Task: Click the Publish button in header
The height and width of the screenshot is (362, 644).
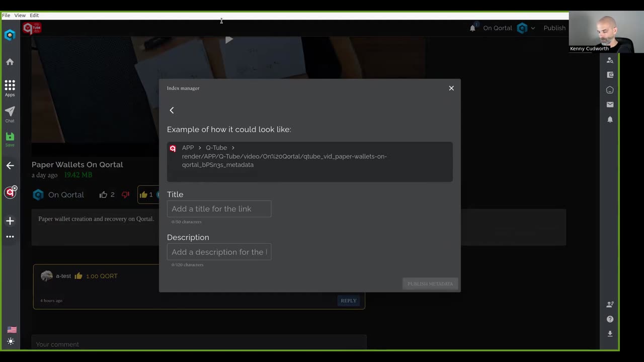Action: 554,28
